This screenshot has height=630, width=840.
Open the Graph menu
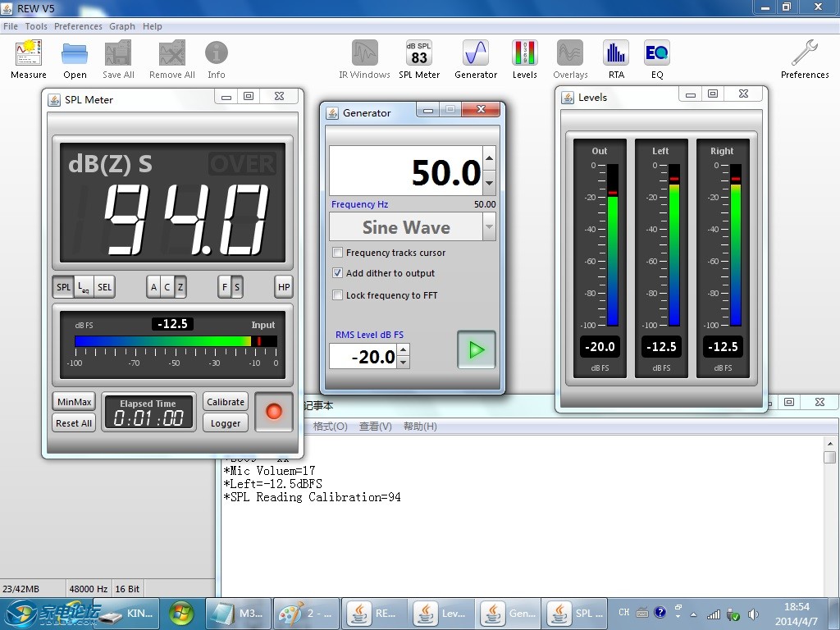tap(122, 26)
